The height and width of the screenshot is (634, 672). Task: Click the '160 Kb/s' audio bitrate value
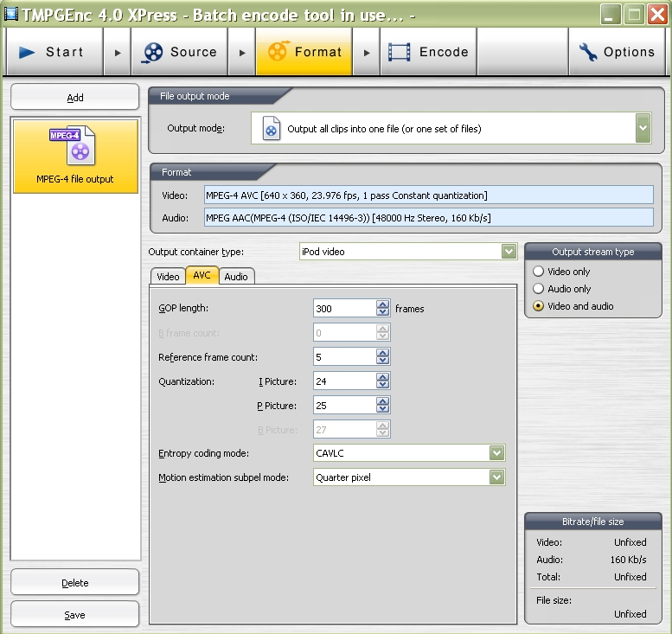click(x=628, y=560)
